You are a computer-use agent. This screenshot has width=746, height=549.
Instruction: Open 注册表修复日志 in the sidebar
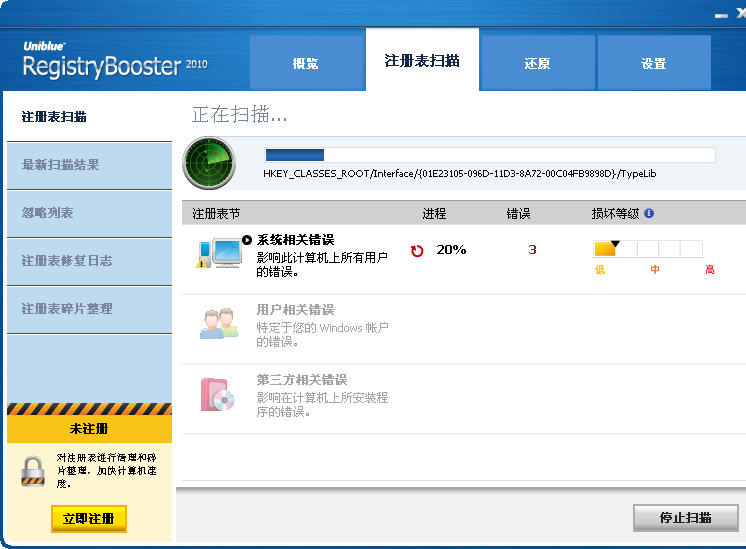click(89, 261)
